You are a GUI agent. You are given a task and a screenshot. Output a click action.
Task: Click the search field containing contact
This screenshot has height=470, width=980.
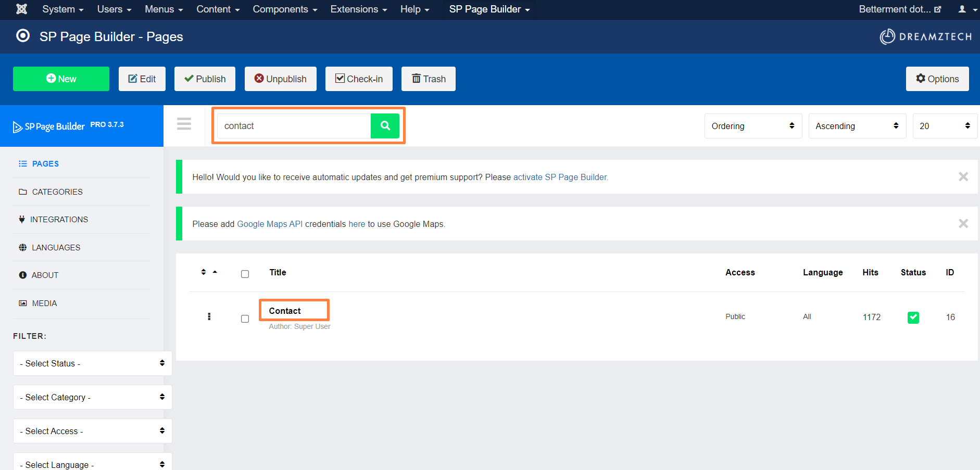coord(294,126)
